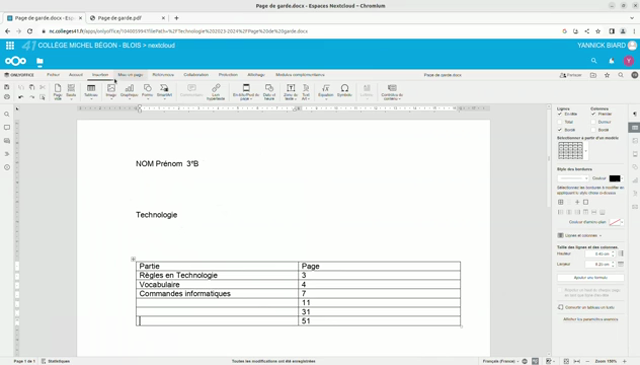Click the Cut scissors icon
The height and width of the screenshot is (365, 640).
(42, 87)
